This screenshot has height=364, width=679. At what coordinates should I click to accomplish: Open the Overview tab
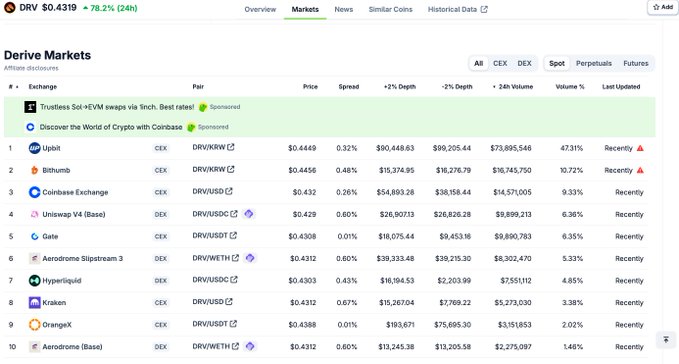click(x=260, y=9)
